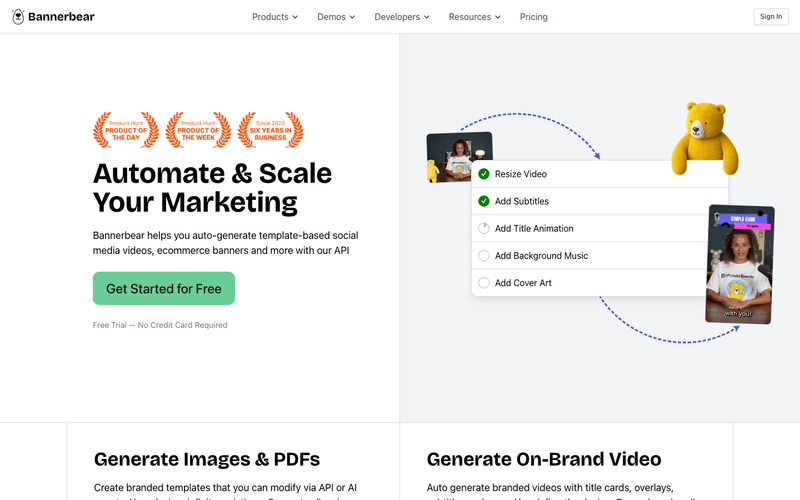Screen dimensions: 800x500
Task: Click the Add Background Music label
Action: pyautogui.click(x=541, y=256)
